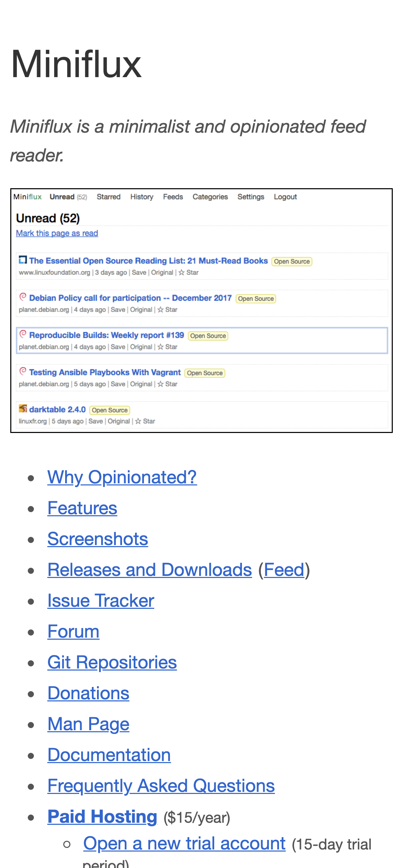Select Categories in the screenshot's menu
The width and height of the screenshot is (401, 868).
pos(210,197)
